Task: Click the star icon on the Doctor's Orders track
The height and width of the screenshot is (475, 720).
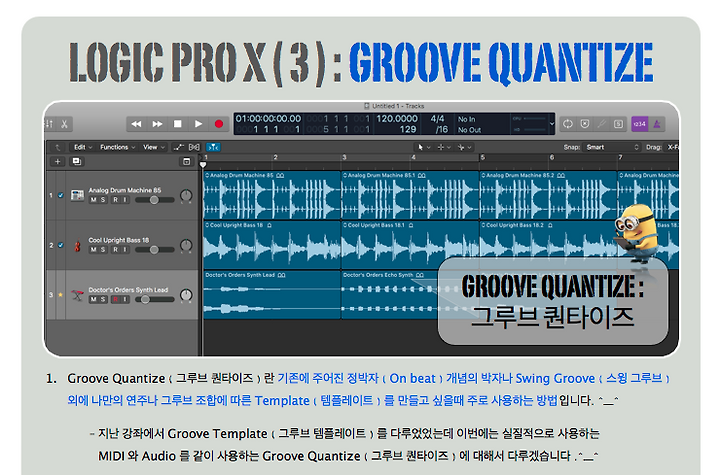Action: [60, 295]
